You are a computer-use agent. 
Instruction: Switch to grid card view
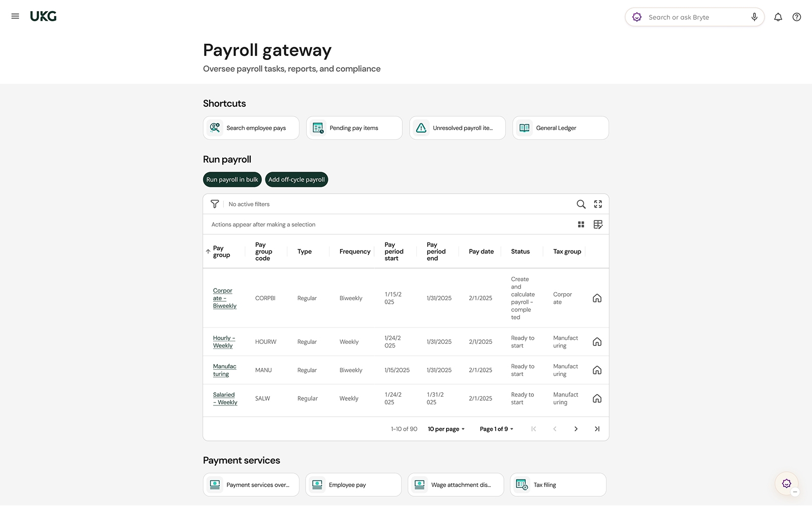coord(581,225)
